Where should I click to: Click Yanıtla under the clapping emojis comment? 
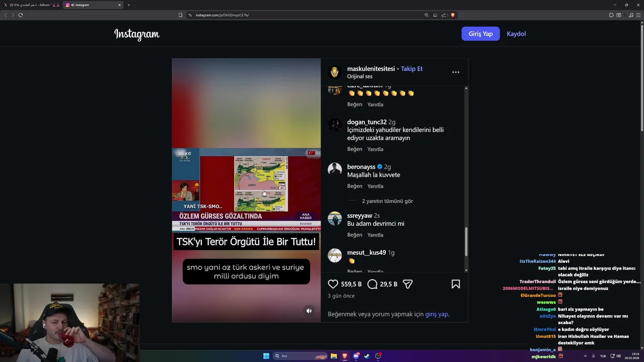coord(375,105)
